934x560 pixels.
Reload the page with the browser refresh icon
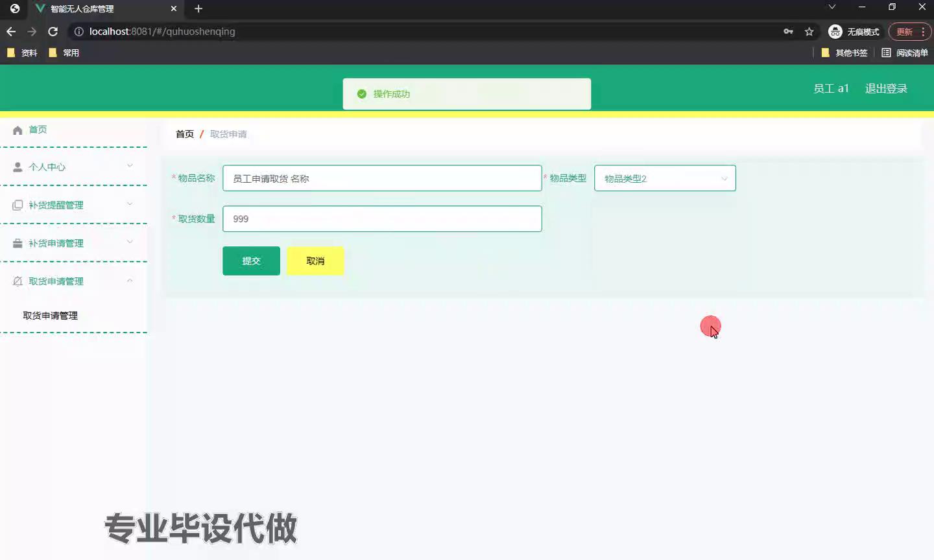click(x=53, y=31)
